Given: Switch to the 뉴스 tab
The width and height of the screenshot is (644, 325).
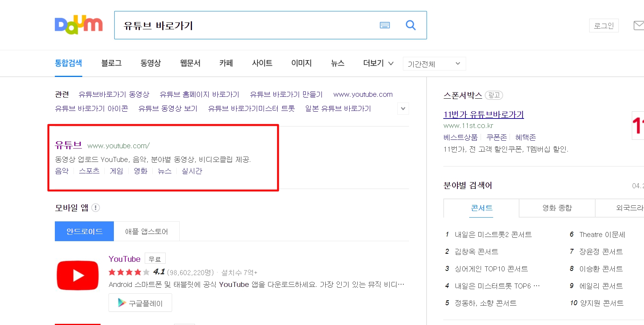Looking at the screenshot, I should click(x=337, y=63).
